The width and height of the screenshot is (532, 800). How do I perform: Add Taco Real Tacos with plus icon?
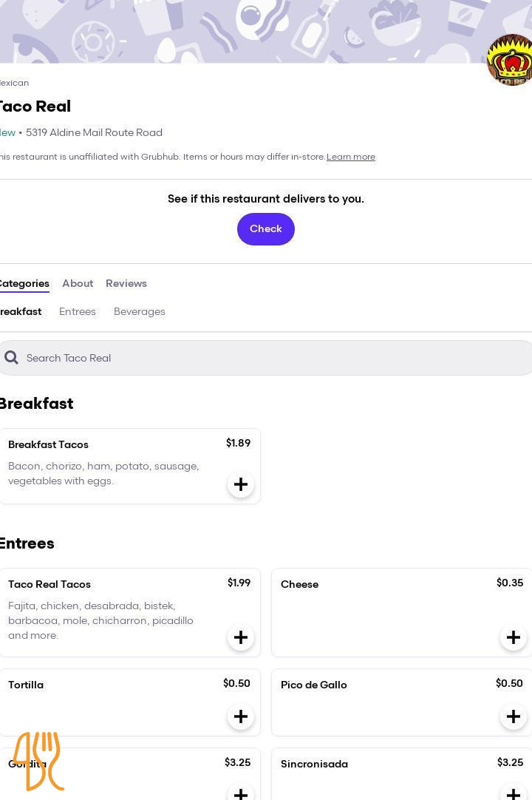point(241,637)
